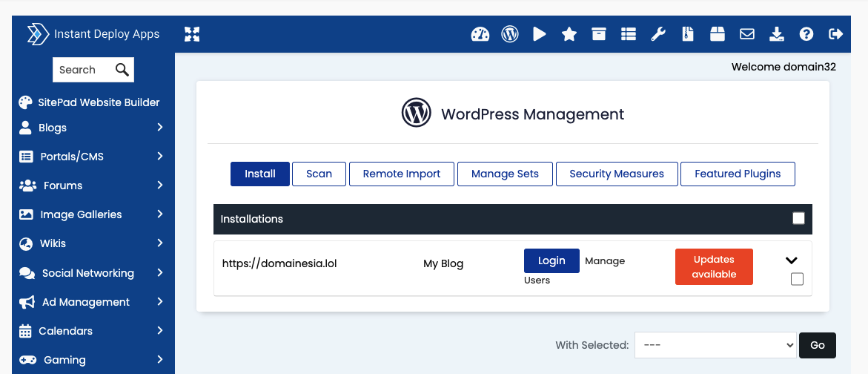Click the Image Galleries picture icon

pyautogui.click(x=26, y=214)
